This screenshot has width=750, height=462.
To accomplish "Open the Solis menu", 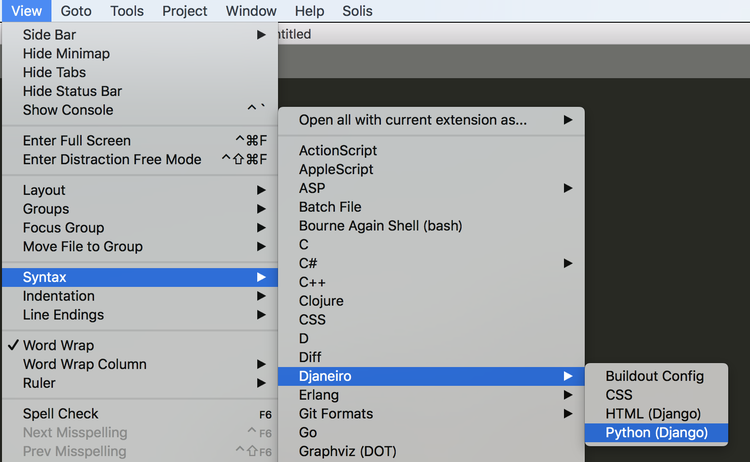I will [x=357, y=11].
